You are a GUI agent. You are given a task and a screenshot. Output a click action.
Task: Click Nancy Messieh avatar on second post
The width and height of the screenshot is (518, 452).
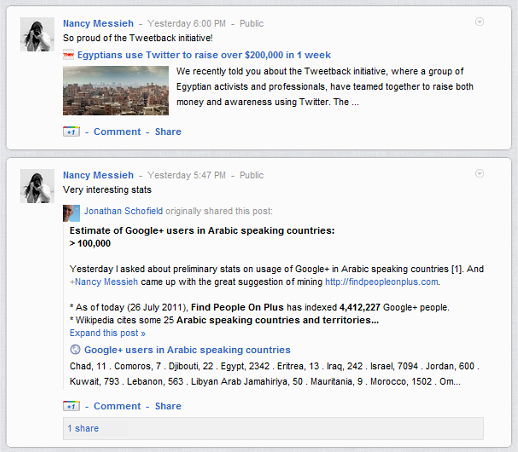pyautogui.click(x=37, y=186)
